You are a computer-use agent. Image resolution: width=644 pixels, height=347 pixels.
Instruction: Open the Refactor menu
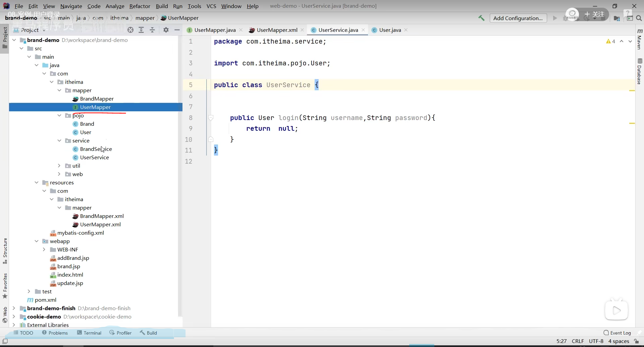coord(140,6)
